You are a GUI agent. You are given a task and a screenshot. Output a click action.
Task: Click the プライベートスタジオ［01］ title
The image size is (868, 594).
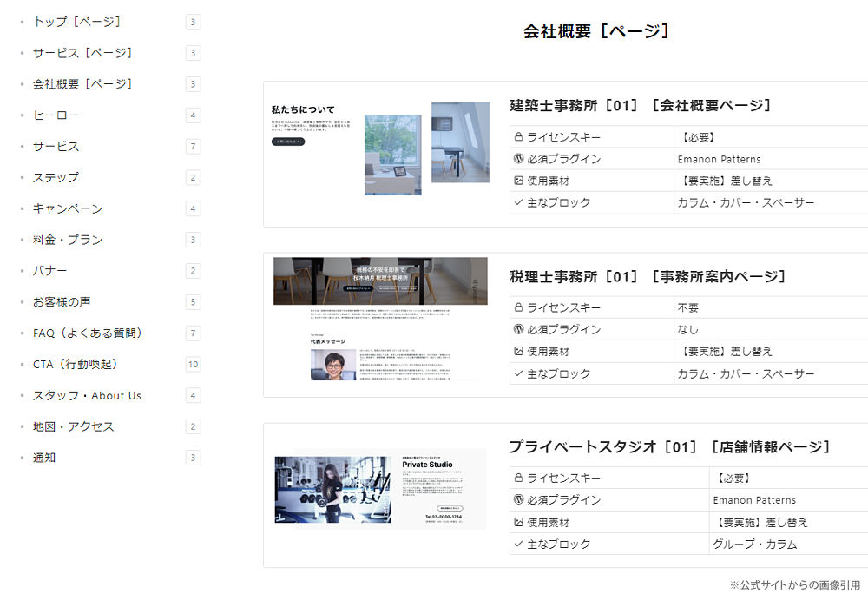click(669, 447)
